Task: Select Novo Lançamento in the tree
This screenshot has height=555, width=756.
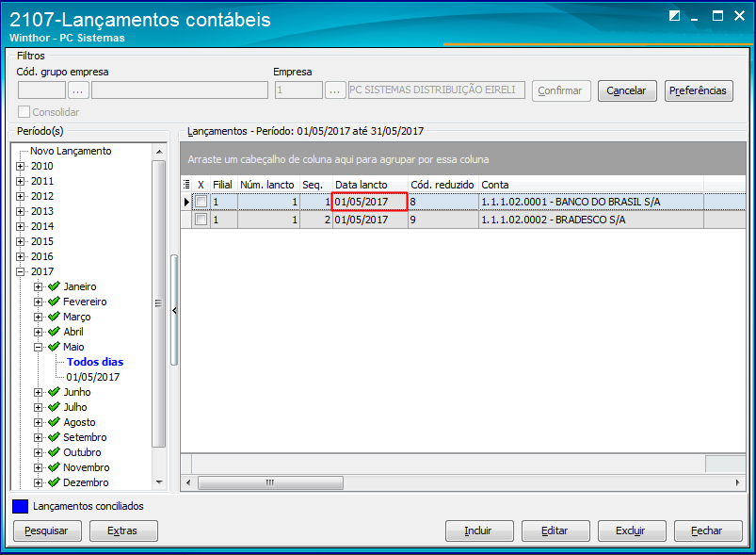Action: (x=71, y=151)
